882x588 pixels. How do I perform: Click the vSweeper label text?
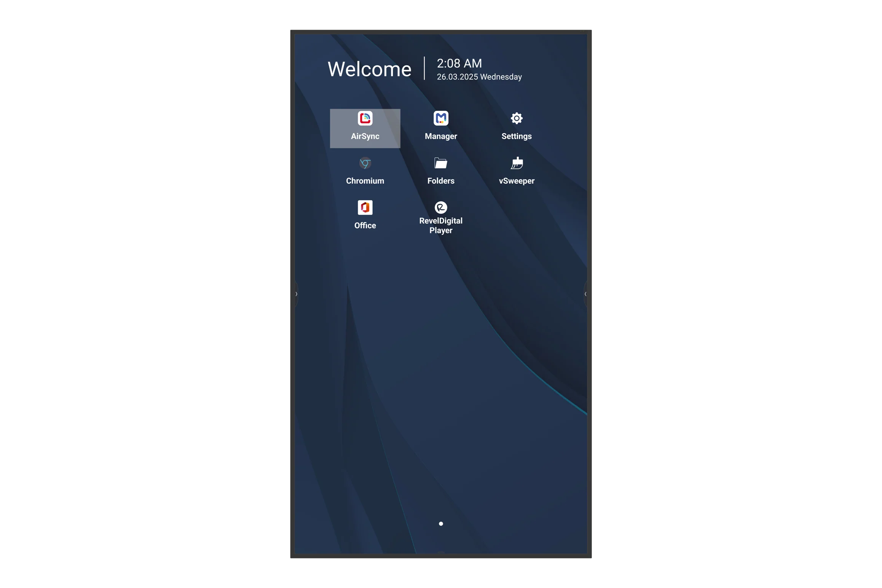(x=517, y=181)
